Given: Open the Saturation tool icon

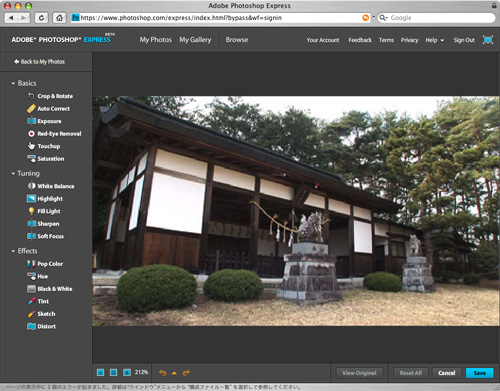Looking at the screenshot, I should click(x=31, y=159).
